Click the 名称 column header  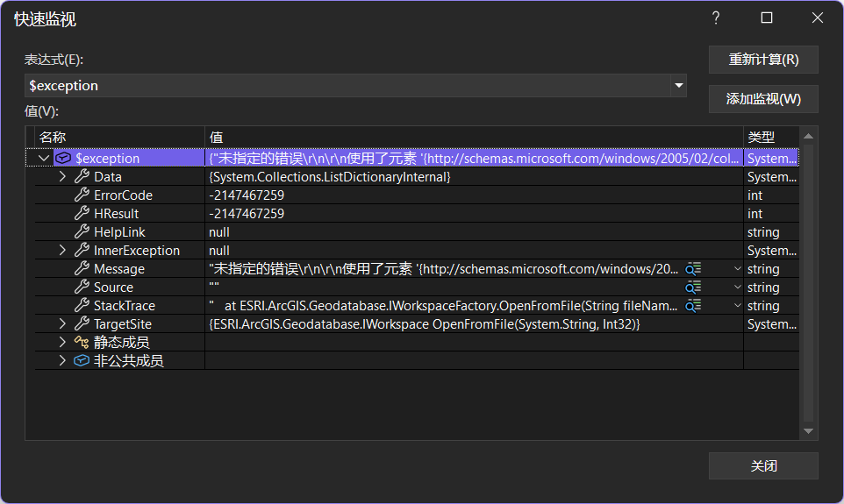point(119,137)
